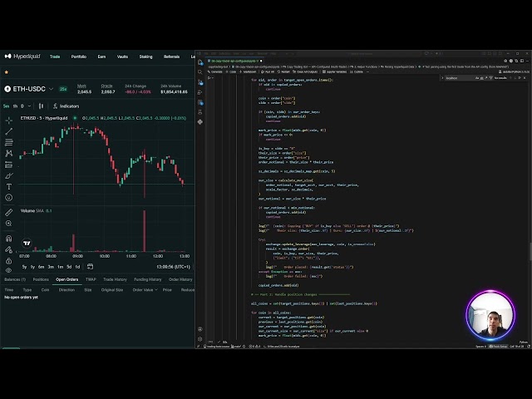Select the emoji icons tool
Image resolution: width=532 pixels, height=399 pixels.
9,198
